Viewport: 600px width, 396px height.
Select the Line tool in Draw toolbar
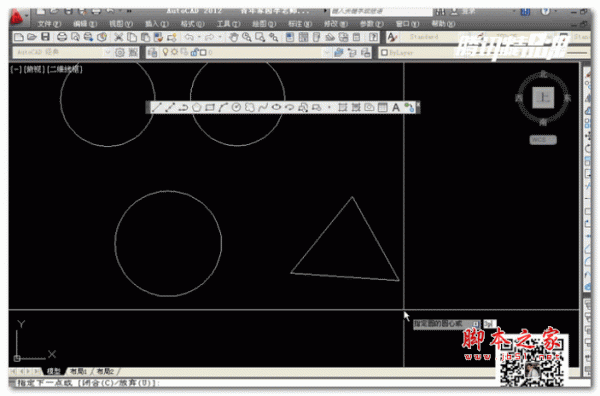pos(156,108)
